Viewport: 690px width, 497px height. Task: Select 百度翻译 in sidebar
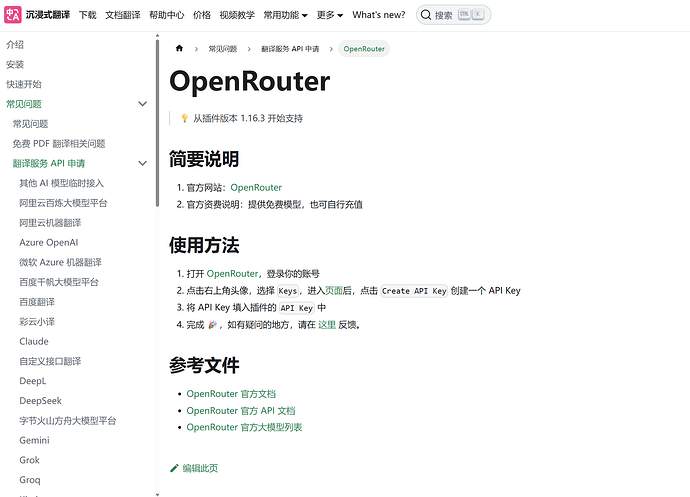click(x=37, y=302)
